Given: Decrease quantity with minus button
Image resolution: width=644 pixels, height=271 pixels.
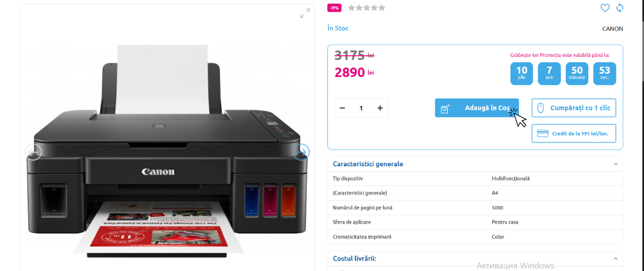Looking at the screenshot, I should (x=343, y=108).
